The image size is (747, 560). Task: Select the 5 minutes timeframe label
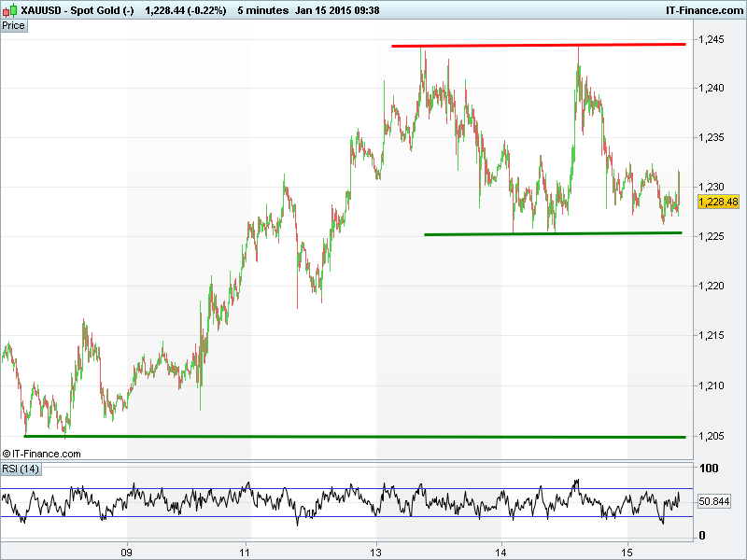pyautogui.click(x=261, y=10)
